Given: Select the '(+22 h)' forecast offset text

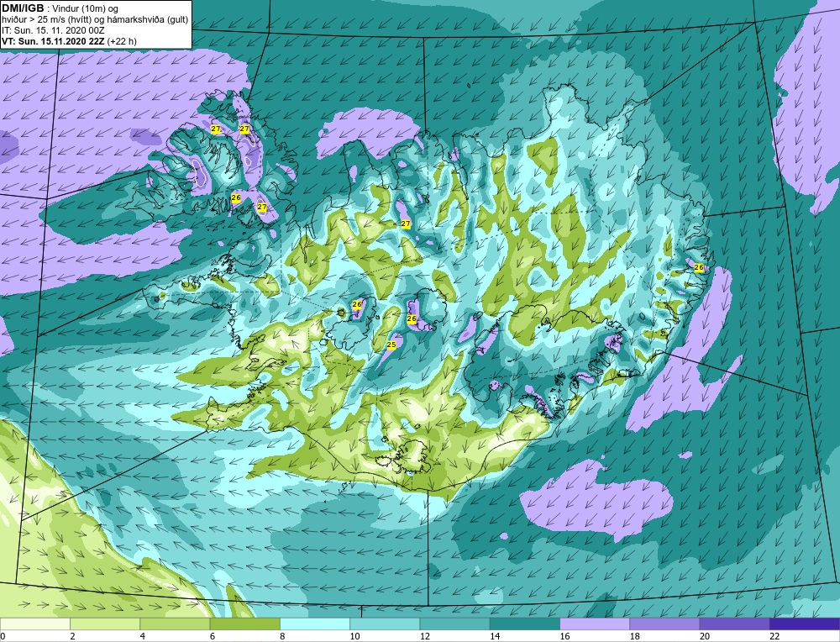Looking at the screenshot, I should (122, 41).
